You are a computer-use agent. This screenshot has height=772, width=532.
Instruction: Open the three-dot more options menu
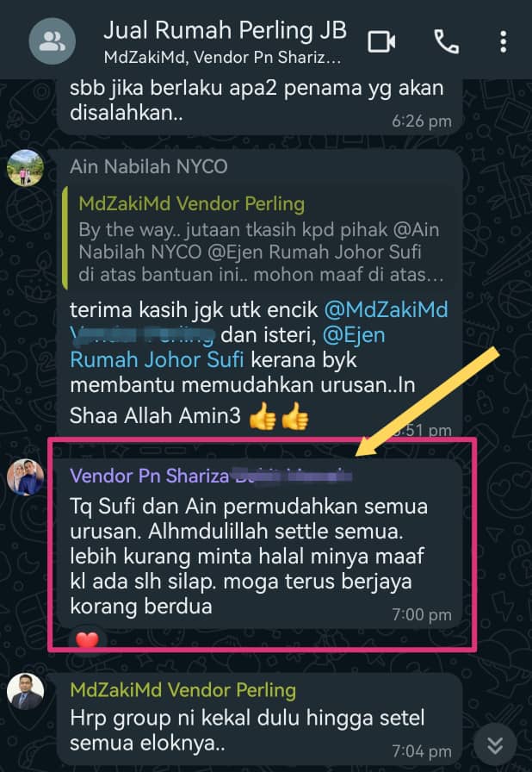503,42
